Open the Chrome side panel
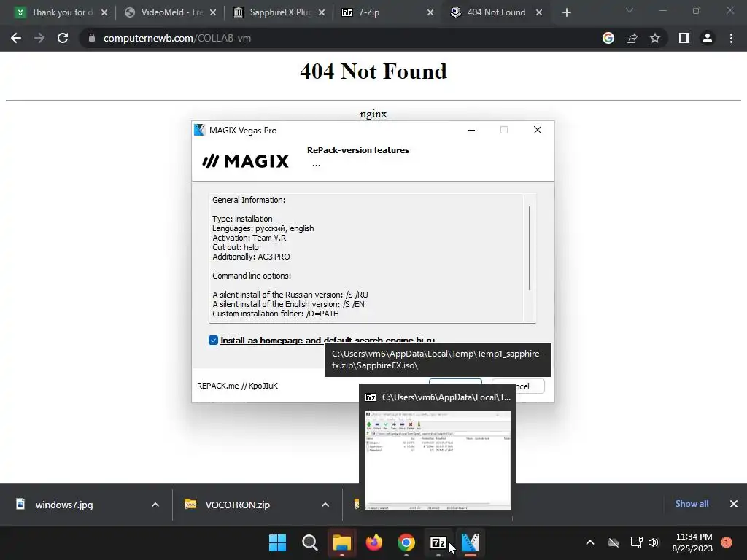747x560 pixels. (x=684, y=38)
